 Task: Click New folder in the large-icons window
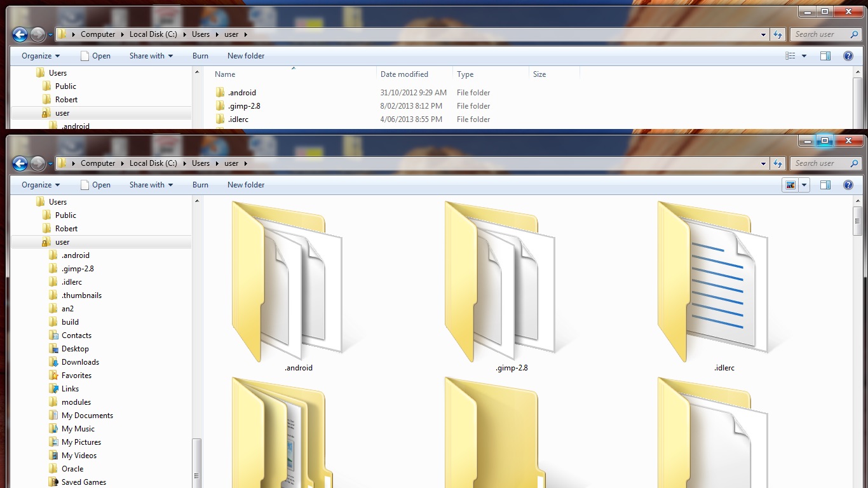click(246, 185)
